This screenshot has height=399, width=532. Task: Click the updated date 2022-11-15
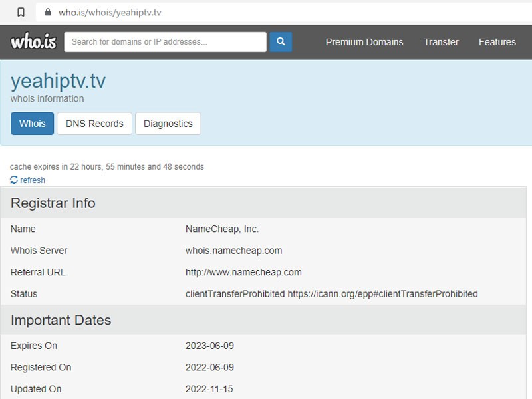[209, 389]
